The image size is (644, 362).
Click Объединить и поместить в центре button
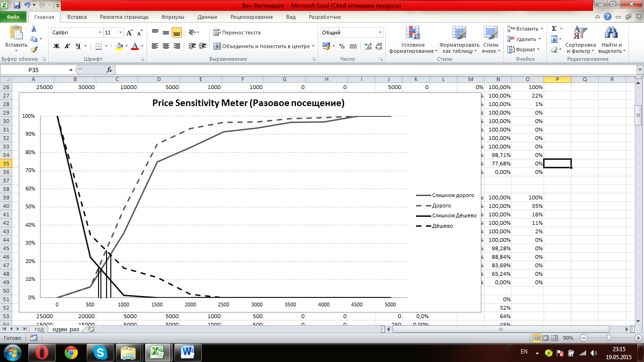click(262, 46)
